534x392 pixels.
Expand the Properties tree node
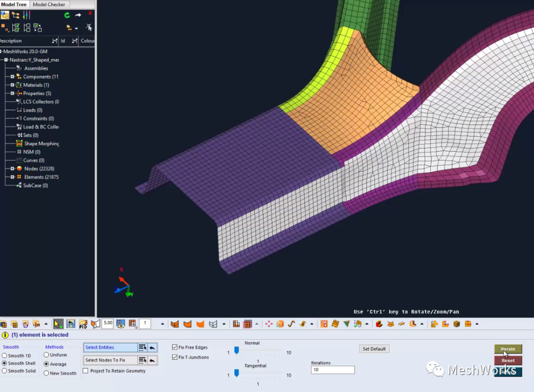[12, 93]
